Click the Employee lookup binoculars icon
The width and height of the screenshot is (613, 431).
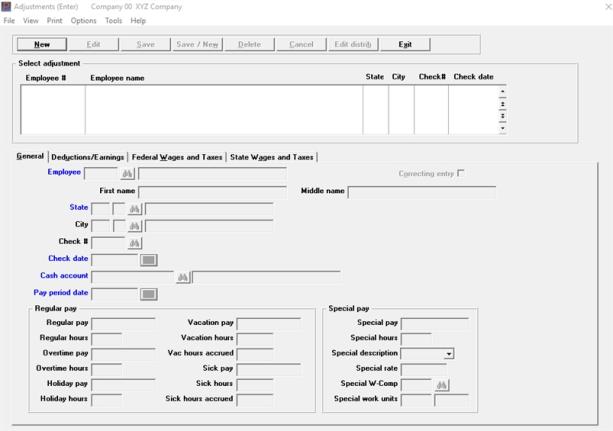(x=127, y=174)
